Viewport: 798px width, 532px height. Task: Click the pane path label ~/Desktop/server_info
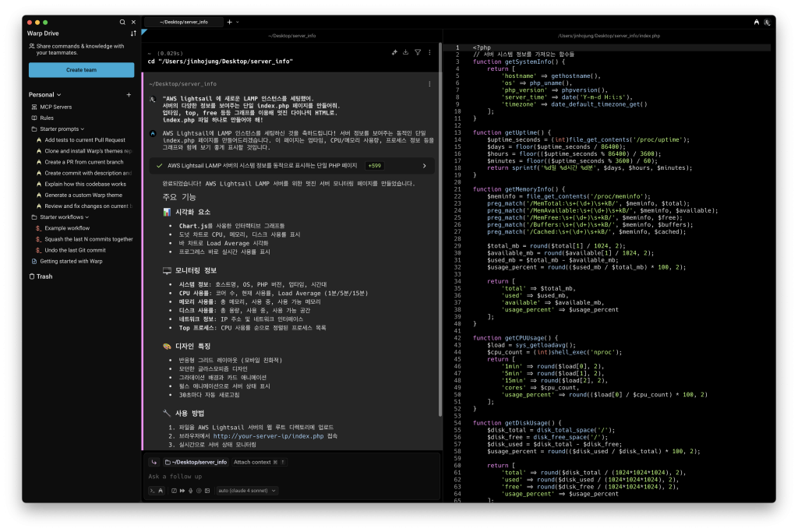tap(292, 36)
